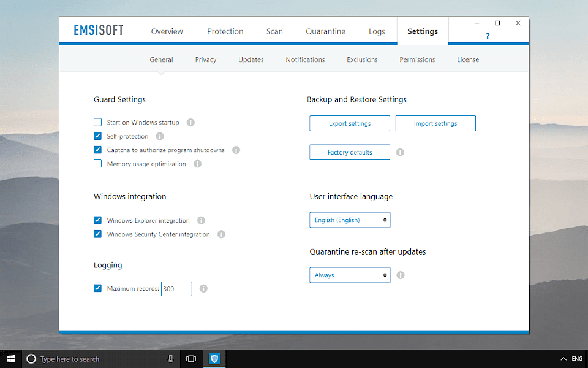Toggle Windows Security Center integration
This screenshot has height=368, width=588.
coord(97,234)
